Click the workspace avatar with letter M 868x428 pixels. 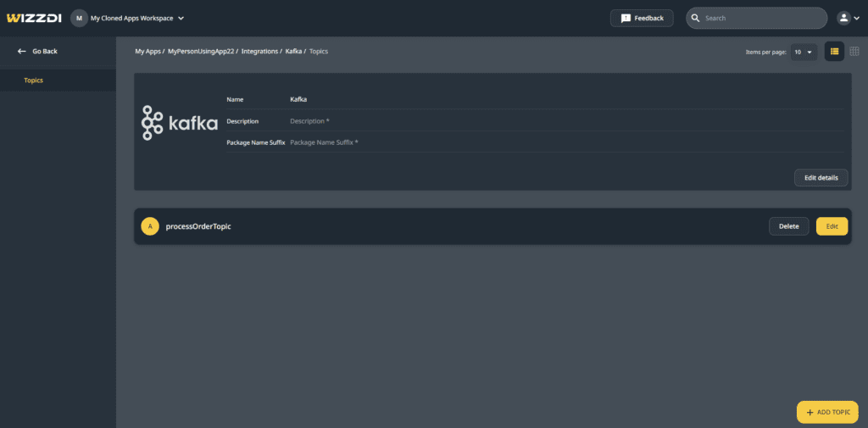tap(80, 18)
